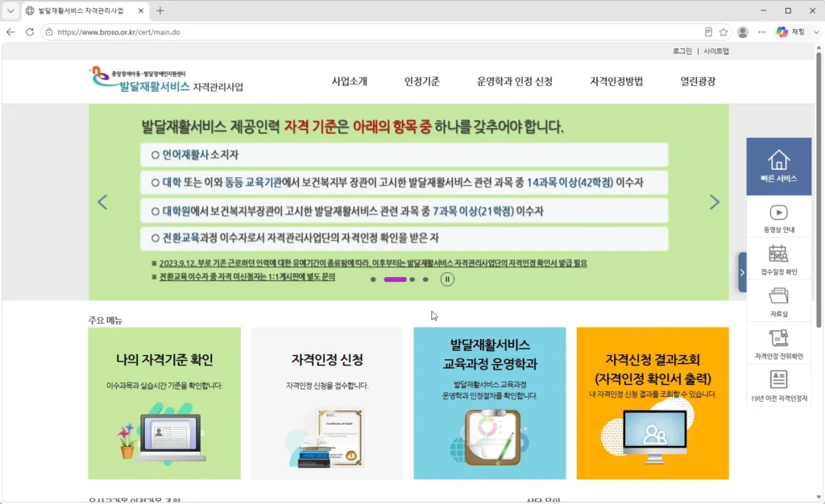Jump to fourth banner slide dot
The image size is (825, 504).
[x=425, y=279]
